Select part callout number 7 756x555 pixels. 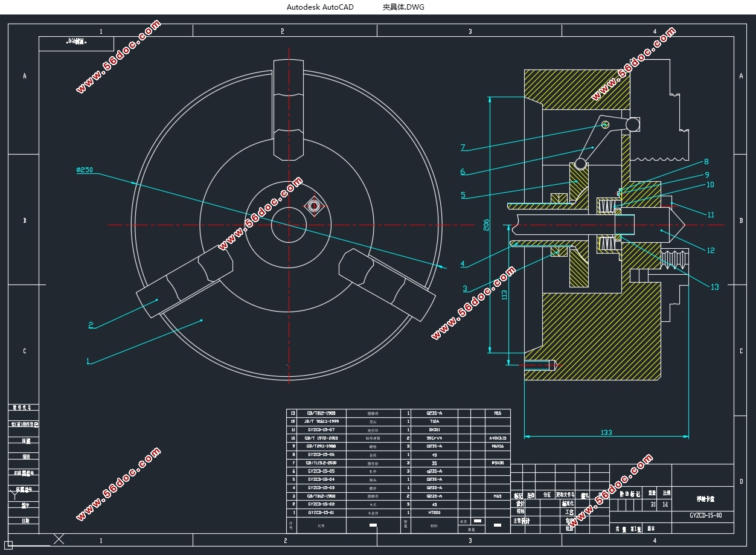point(463,147)
